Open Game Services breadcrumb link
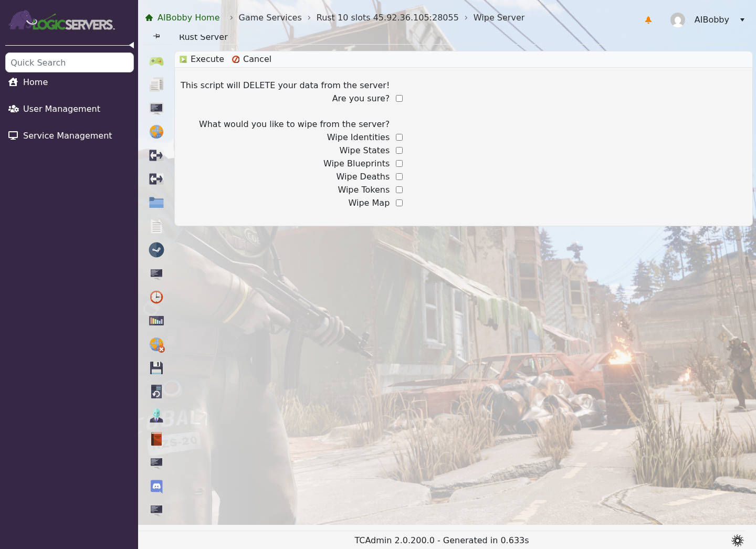 click(270, 17)
